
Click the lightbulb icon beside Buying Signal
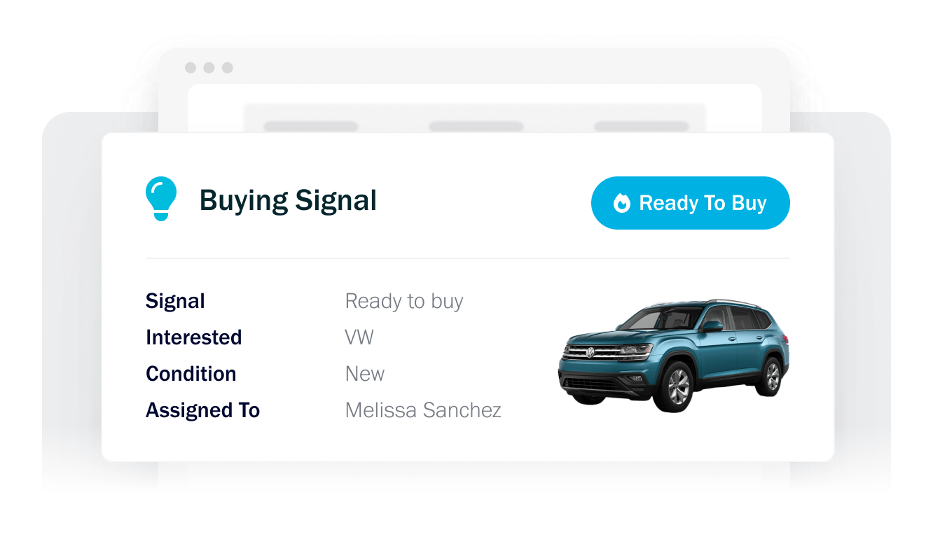click(161, 198)
